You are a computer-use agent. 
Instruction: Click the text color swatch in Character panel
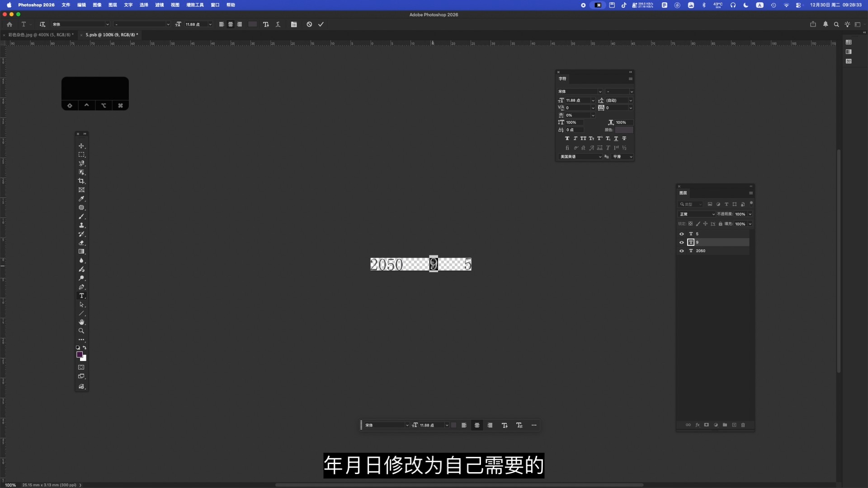[x=624, y=130]
